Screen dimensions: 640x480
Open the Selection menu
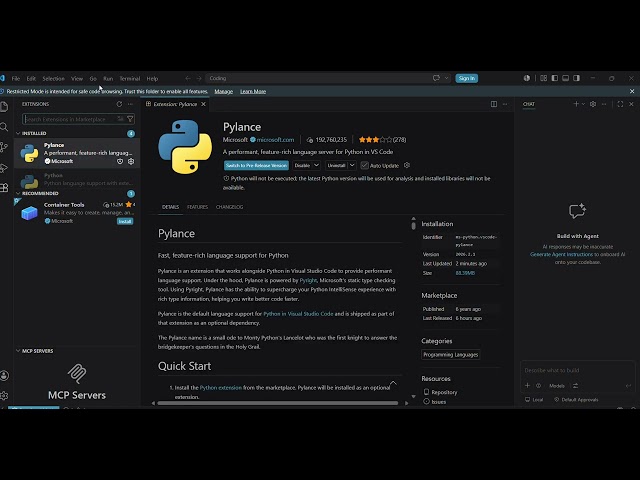pyautogui.click(x=53, y=78)
